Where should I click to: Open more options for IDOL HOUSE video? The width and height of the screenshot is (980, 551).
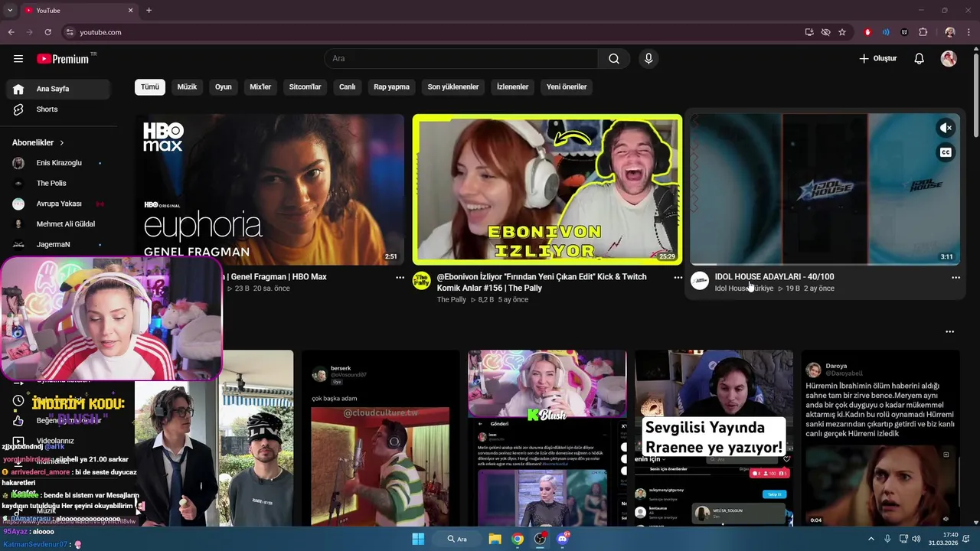[955, 278]
